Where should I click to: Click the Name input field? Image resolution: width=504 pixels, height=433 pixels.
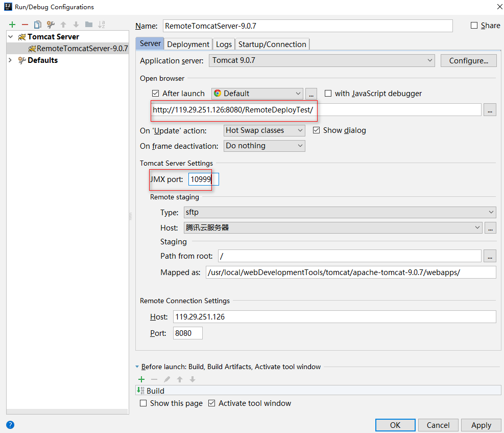click(308, 26)
